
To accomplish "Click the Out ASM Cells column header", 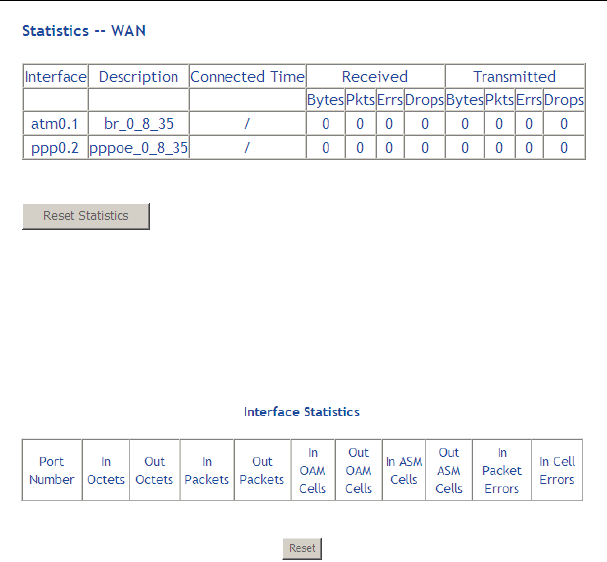I will point(449,470).
